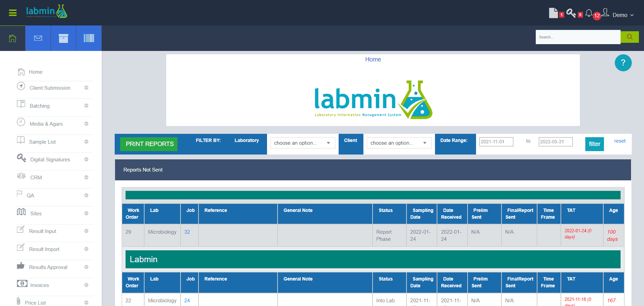Open the key notifications icon
644x306 pixels.
[571, 13]
